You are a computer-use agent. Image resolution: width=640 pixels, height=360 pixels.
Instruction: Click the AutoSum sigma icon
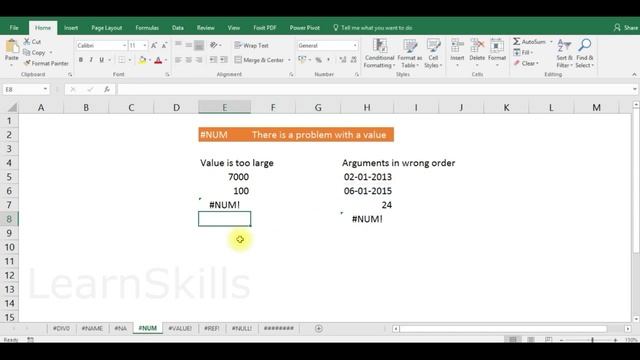pos(517,42)
